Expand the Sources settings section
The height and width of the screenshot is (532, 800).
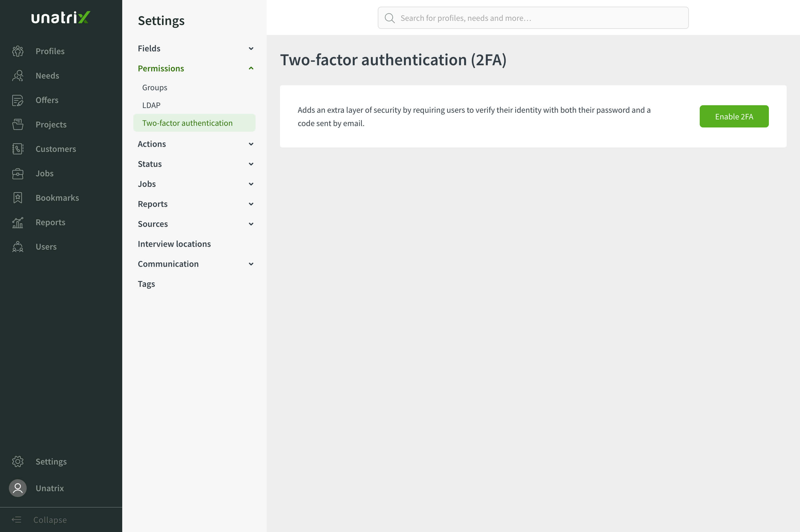251,224
